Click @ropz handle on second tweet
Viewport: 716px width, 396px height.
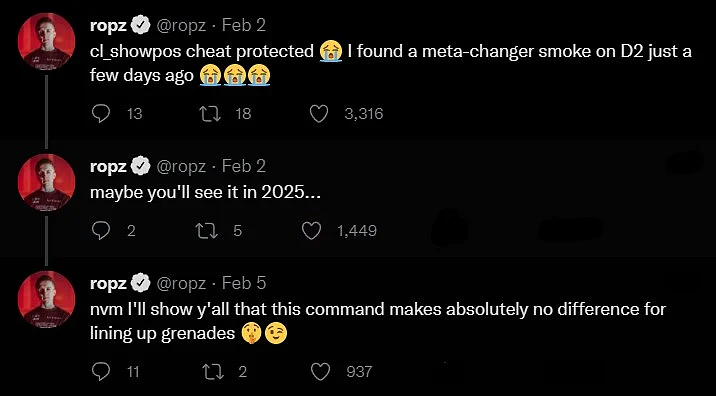tap(181, 167)
